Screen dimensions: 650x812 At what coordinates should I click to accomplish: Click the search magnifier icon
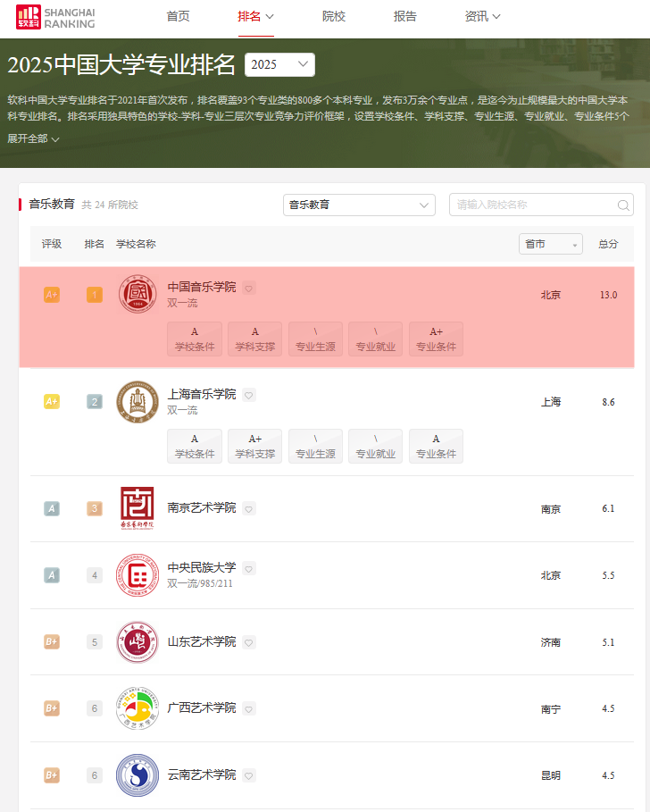624,205
